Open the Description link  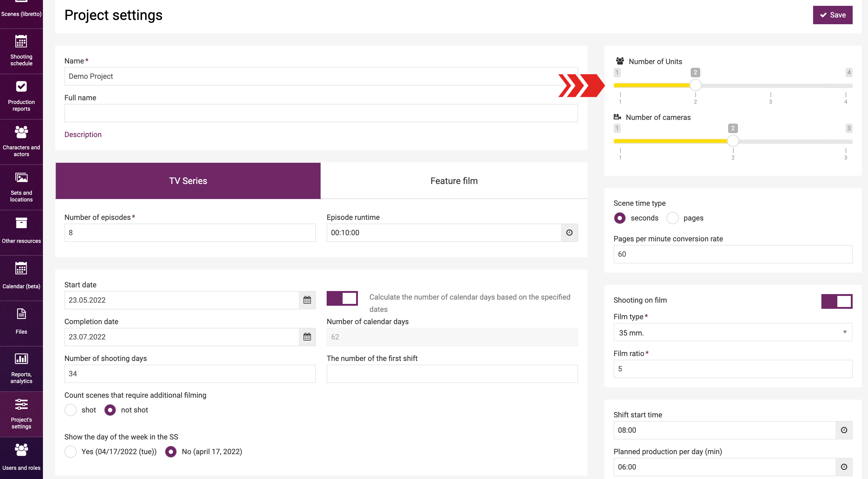tap(83, 134)
